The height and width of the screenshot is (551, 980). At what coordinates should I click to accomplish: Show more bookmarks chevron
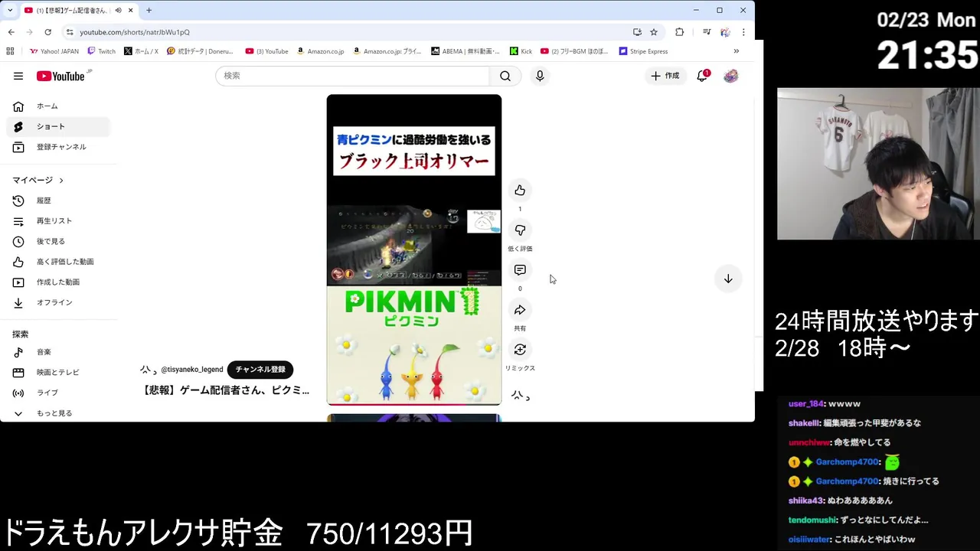[x=737, y=51]
